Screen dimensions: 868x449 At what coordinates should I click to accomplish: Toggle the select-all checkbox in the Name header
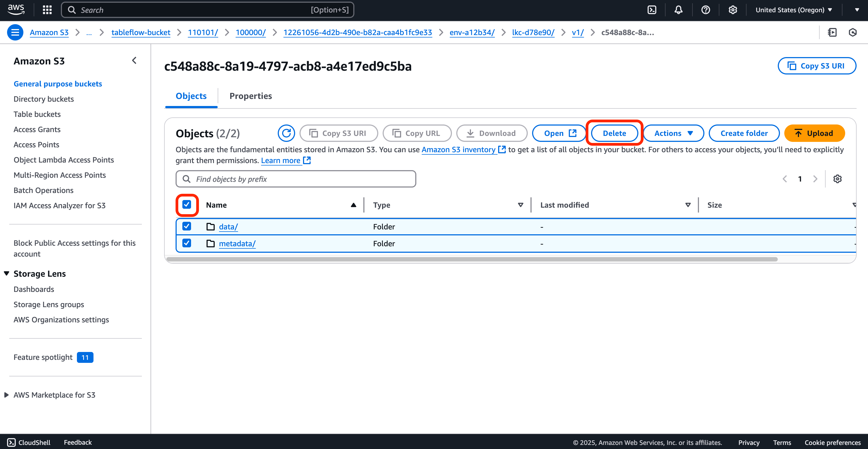tap(187, 205)
